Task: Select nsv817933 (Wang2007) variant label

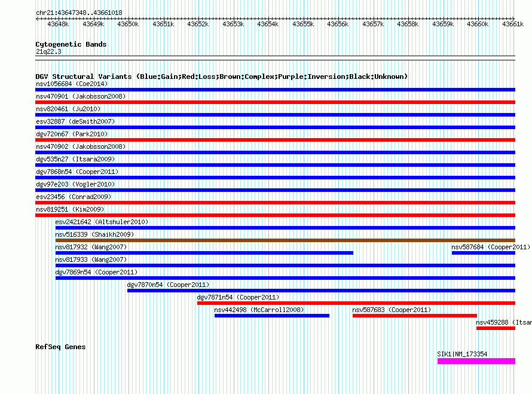Action: 91,259
